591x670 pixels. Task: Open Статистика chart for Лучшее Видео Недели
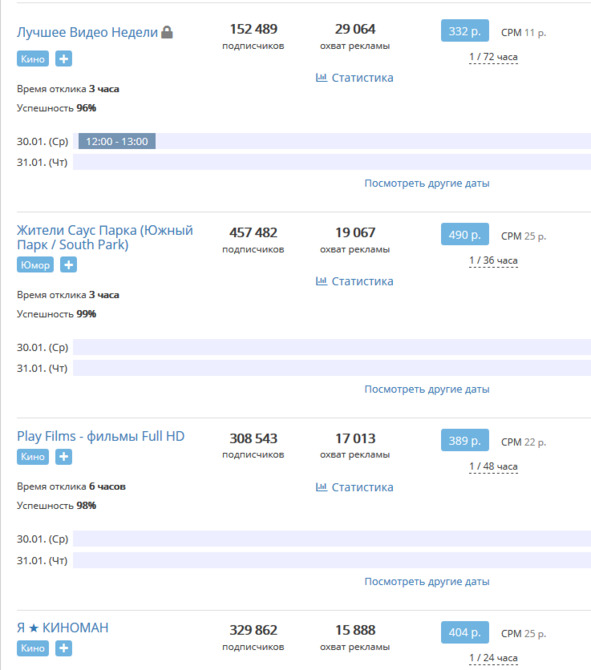click(x=354, y=78)
